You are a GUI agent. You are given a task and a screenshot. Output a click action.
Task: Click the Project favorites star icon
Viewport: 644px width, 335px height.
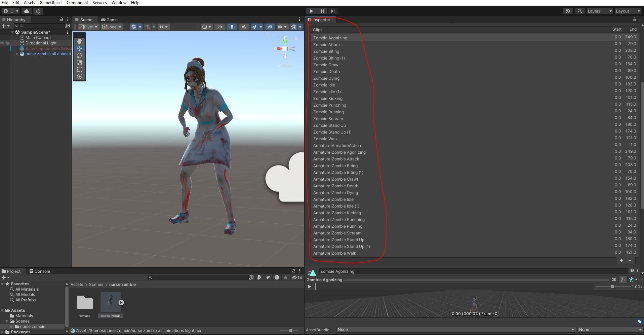coord(285,277)
